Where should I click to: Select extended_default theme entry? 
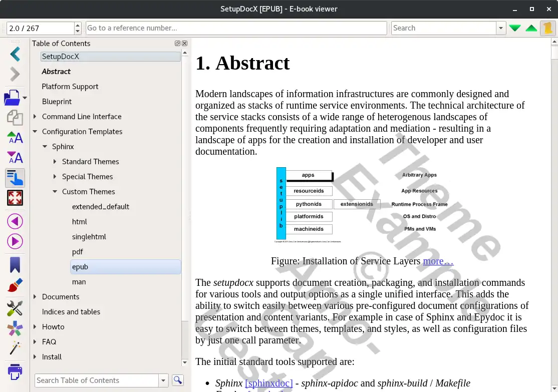[x=101, y=207]
